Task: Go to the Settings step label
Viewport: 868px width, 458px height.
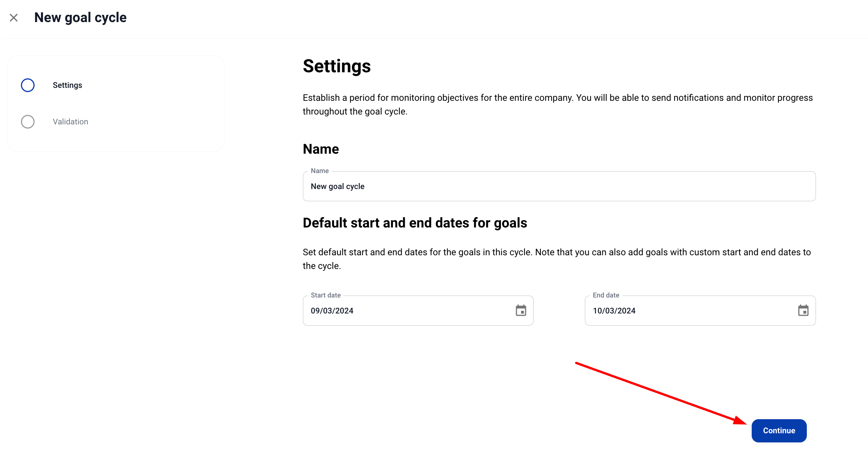Action: [x=67, y=85]
